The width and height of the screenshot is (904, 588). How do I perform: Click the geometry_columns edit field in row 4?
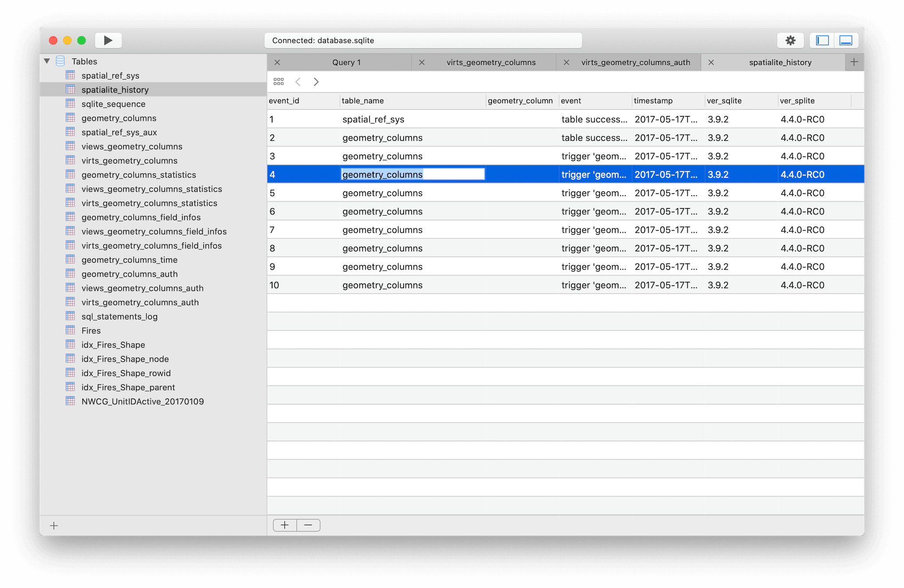413,174
